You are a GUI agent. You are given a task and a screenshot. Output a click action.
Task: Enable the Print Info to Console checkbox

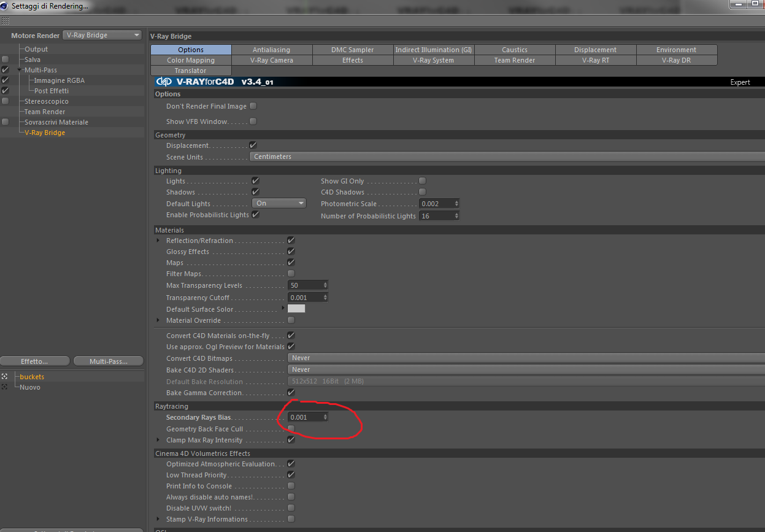click(291, 486)
